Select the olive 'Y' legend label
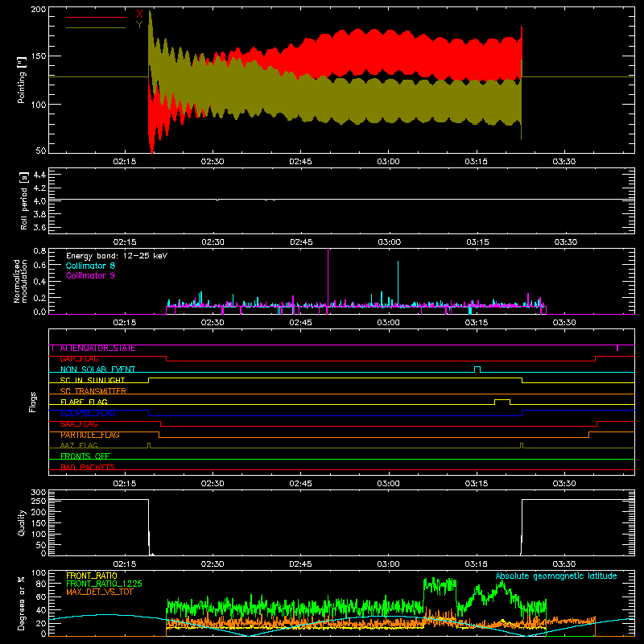This screenshot has width=644, height=644. [139, 25]
